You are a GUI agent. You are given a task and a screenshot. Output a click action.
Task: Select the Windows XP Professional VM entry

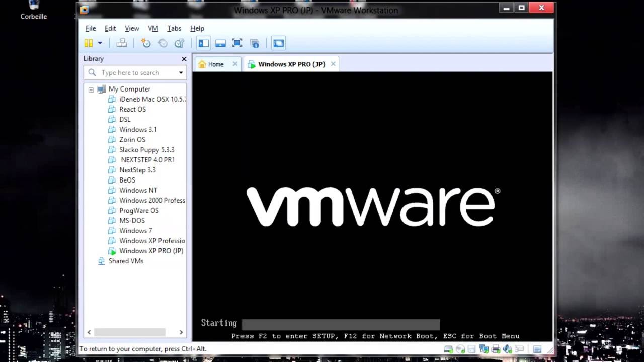152,241
